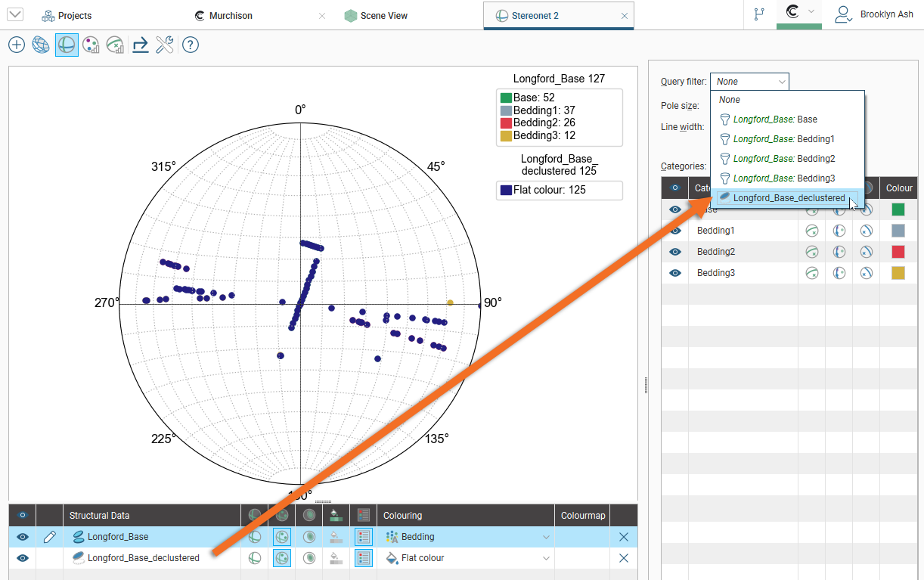Click the gold colour swatch for Bedding3
Viewport: 924px width, 580px height.
click(898, 273)
